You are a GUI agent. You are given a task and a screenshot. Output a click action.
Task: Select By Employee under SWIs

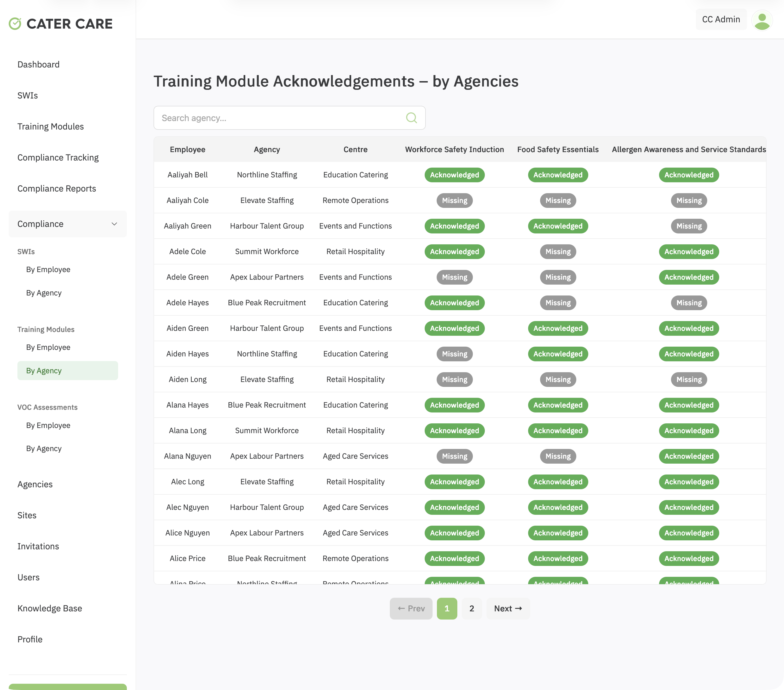coord(48,269)
